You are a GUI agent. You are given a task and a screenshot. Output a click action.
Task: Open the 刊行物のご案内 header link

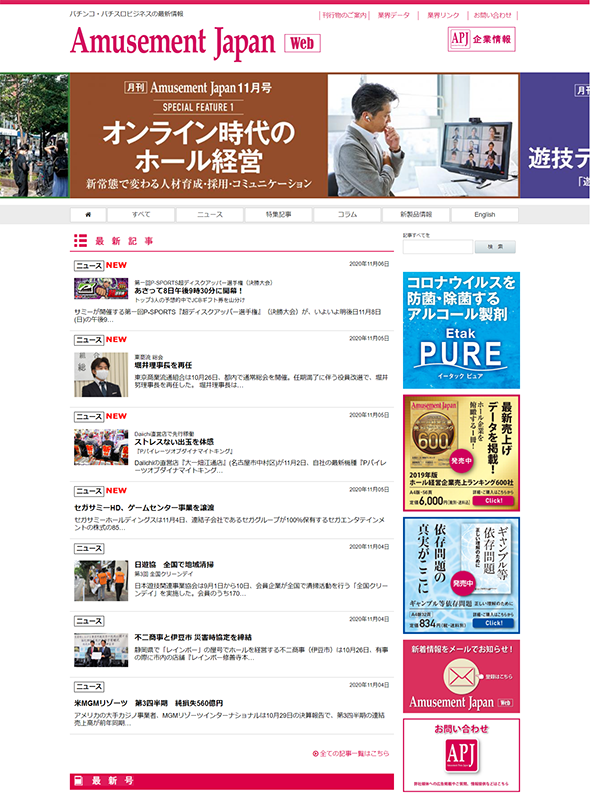point(344,15)
